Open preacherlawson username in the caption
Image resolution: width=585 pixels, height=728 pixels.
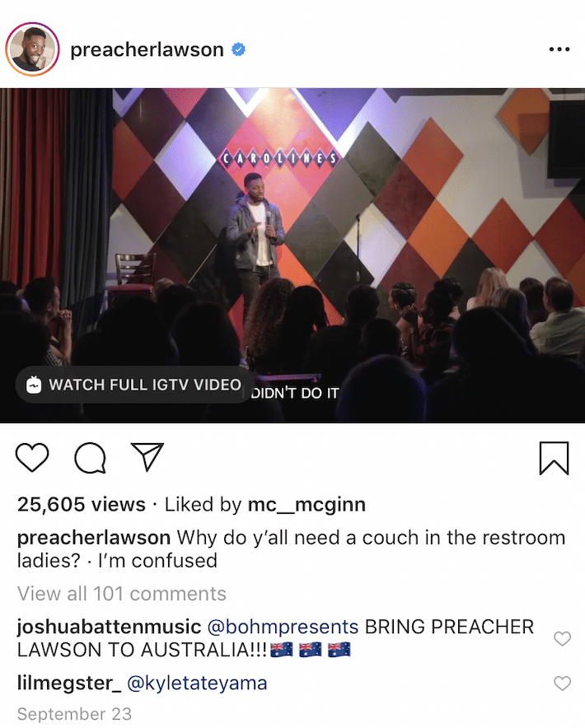pos(94,538)
